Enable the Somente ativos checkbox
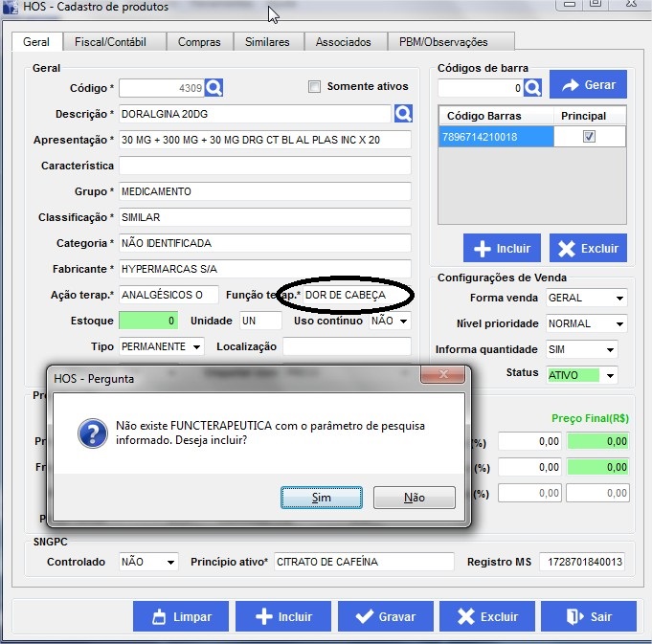The width and height of the screenshot is (652, 644). point(314,87)
